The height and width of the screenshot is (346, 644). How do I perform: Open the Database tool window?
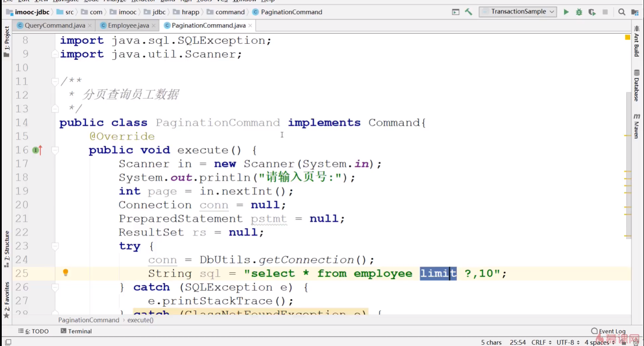click(637, 85)
